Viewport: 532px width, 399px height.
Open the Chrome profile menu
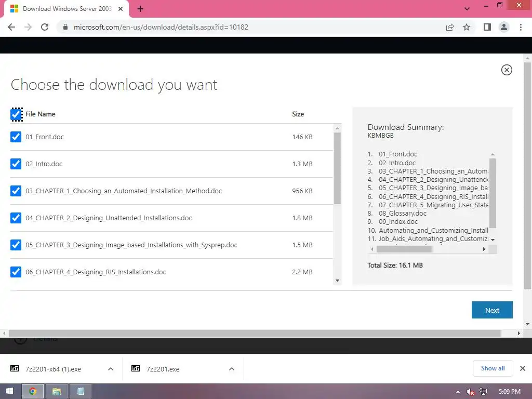point(504,27)
